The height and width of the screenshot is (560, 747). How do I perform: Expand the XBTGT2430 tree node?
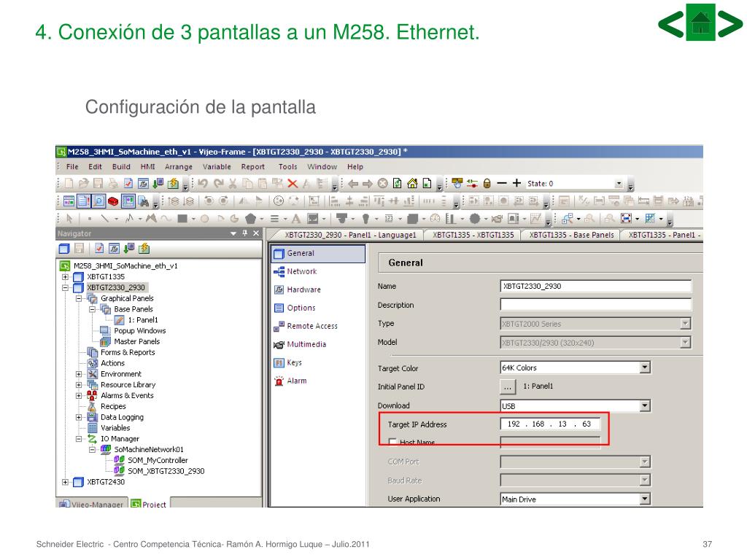(65, 482)
